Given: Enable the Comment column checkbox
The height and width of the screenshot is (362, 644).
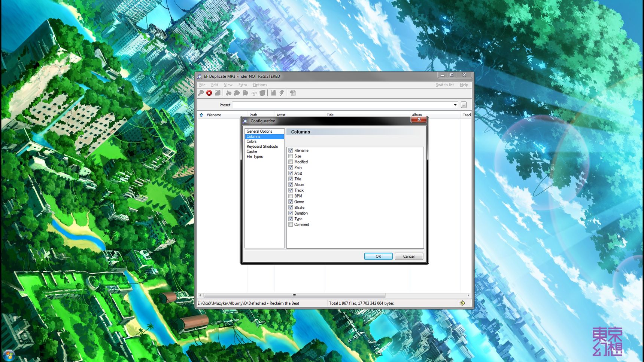Looking at the screenshot, I should coord(291,224).
